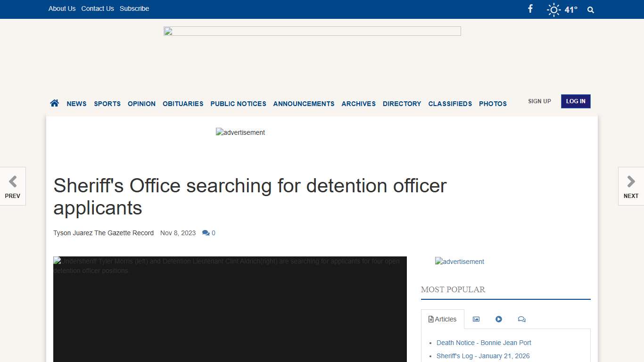Open Sheriff's Log - January 21, 2026
644x362 pixels.
pyautogui.click(x=483, y=356)
